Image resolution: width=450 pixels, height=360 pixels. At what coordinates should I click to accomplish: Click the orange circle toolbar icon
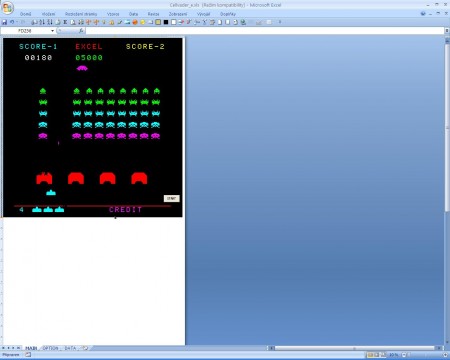point(135,22)
